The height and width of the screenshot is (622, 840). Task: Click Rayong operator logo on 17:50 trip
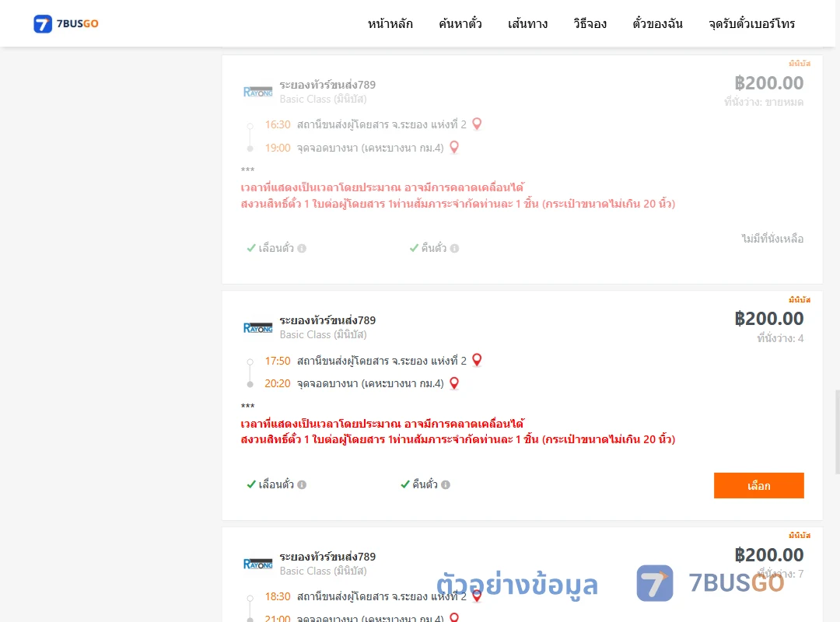click(258, 327)
